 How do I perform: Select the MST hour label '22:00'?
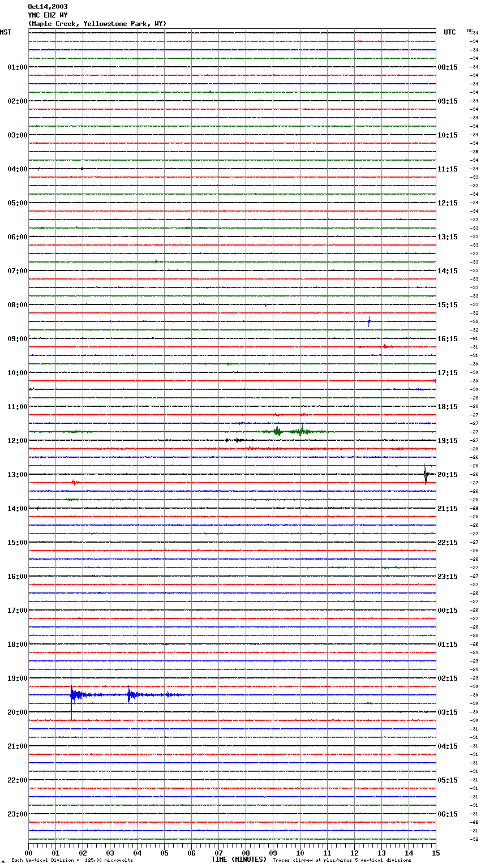tap(18, 780)
